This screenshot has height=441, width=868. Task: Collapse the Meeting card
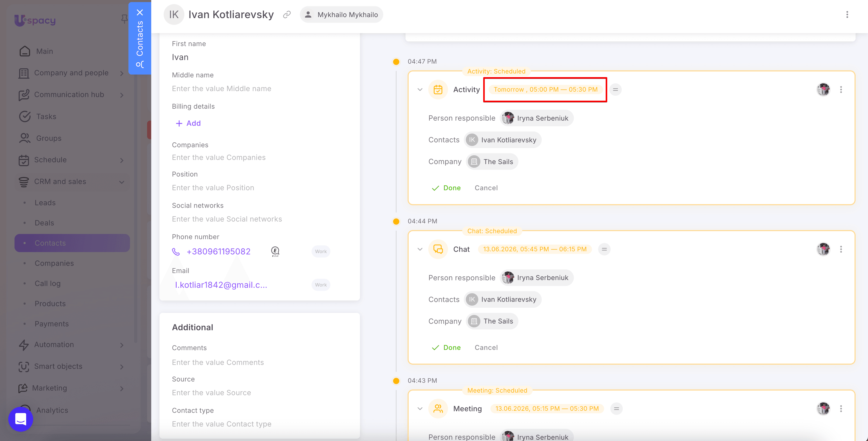[x=420, y=409]
